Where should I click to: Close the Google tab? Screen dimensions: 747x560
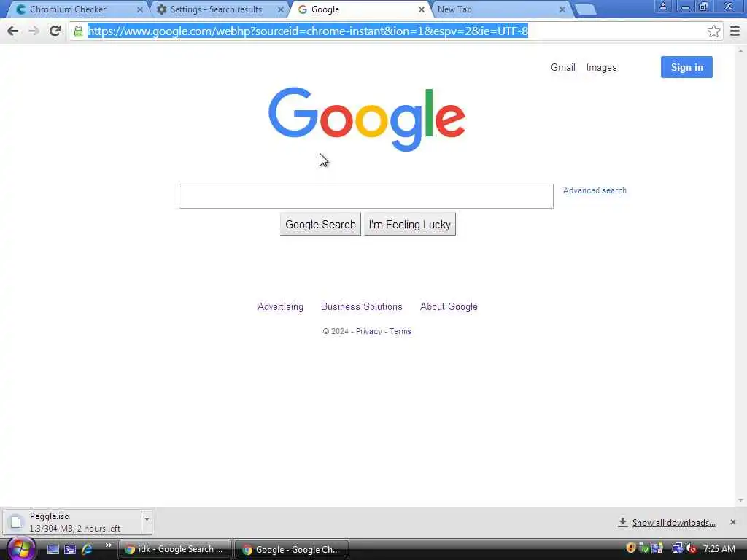coord(422,9)
